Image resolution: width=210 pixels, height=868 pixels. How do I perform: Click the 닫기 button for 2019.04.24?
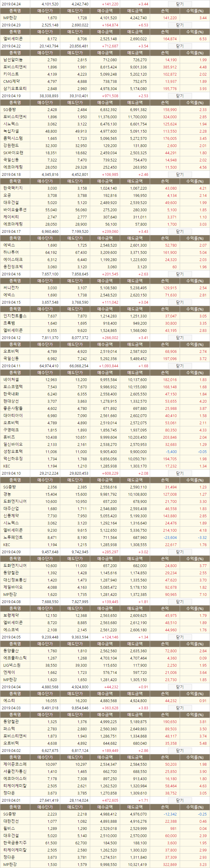(180, 4)
